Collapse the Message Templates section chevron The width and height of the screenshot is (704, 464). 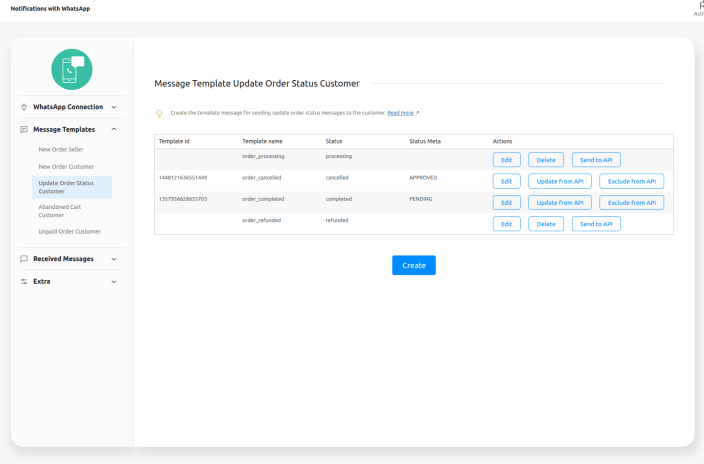coord(113,129)
